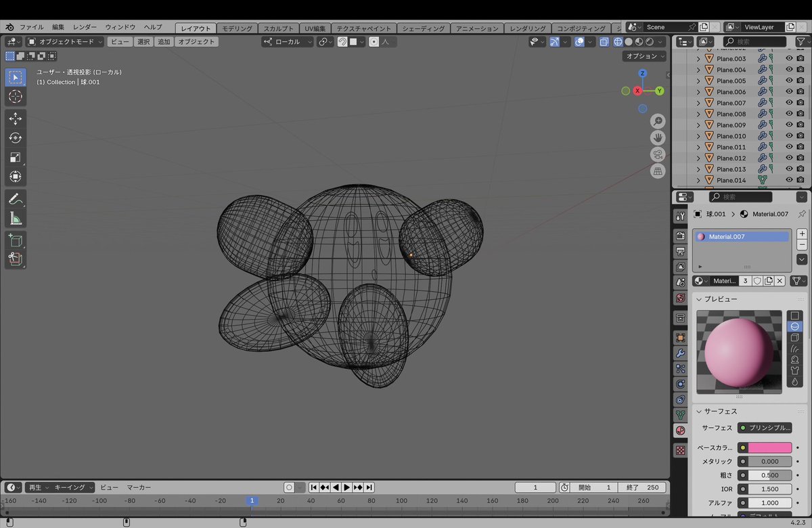Viewport: 812px width, 528px height.
Task: Open the Render properties tab
Action: click(681, 235)
